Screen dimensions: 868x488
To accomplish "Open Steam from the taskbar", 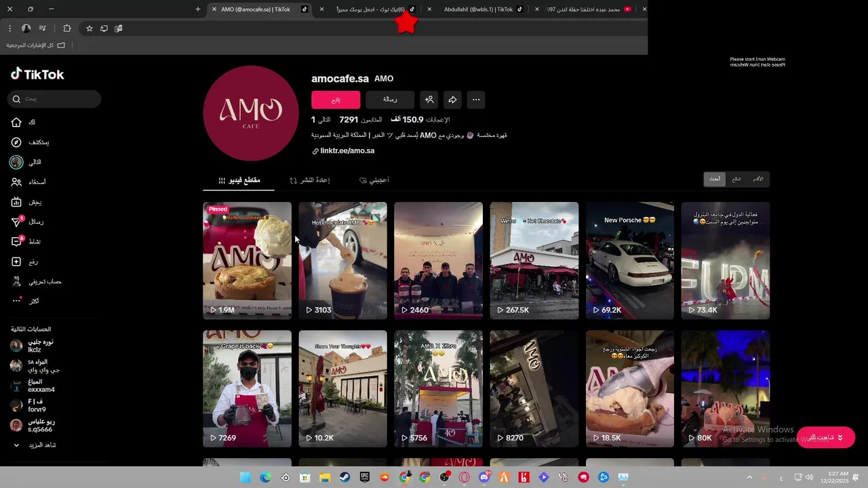I will [x=344, y=477].
